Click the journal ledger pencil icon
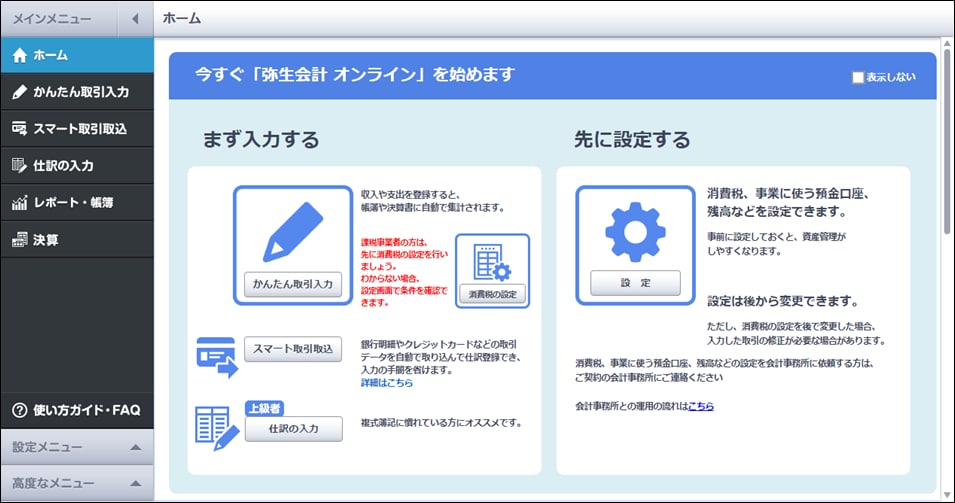Image resolution: width=955 pixels, height=503 pixels. coord(217,429)
